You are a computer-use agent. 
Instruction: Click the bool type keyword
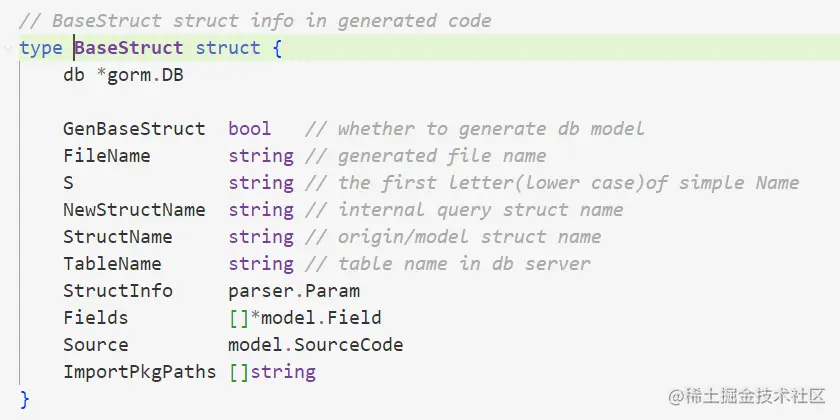[x=250, y=129]
